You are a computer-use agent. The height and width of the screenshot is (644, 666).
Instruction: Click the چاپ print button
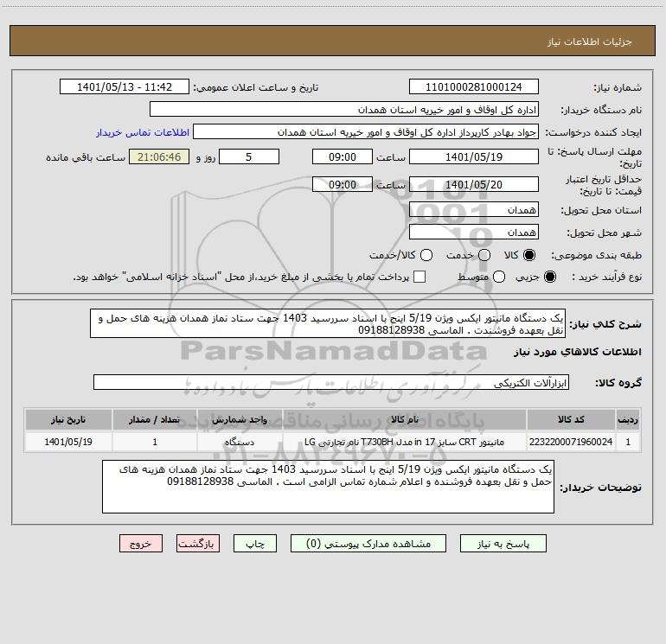pos(255,544)
